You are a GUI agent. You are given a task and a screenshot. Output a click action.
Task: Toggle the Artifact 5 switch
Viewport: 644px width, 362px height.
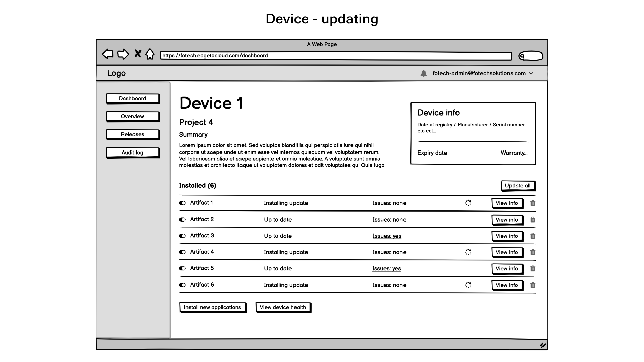point(182,268)
